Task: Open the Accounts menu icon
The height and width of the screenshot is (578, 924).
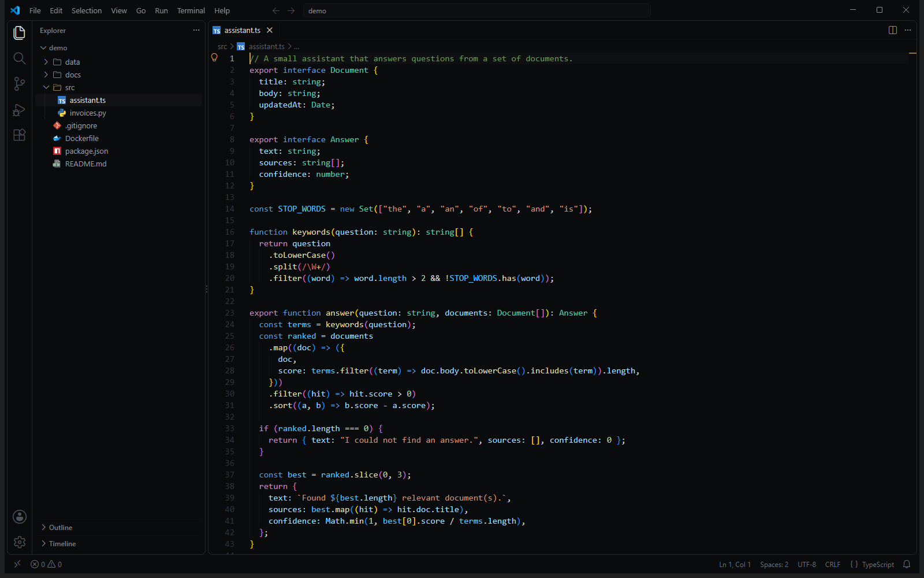Action: point(20,517)
